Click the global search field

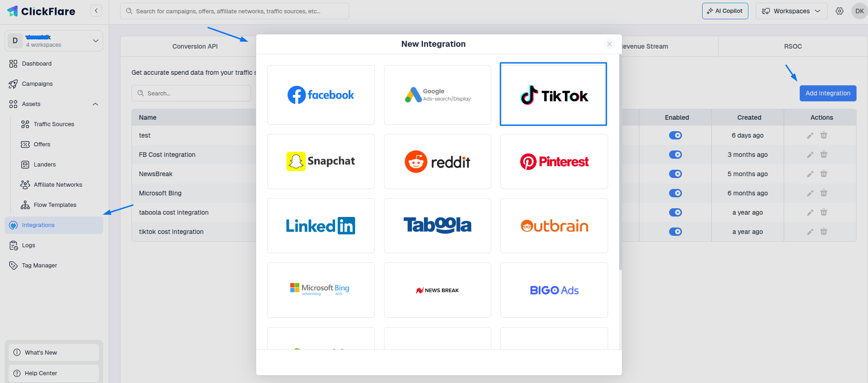[x=234, y=11]
